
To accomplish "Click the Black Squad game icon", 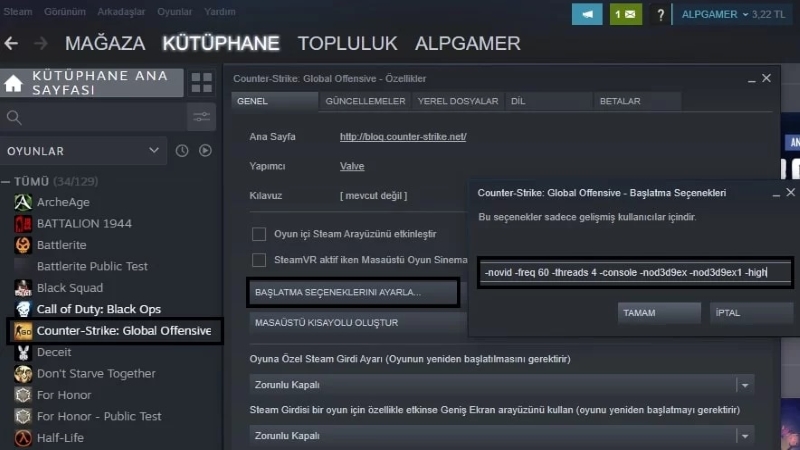I will (23, 288).
